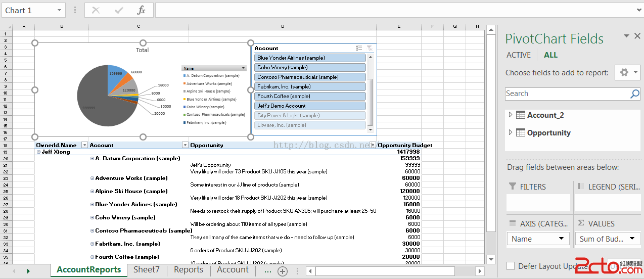The width and height of the screenshot is (644, 279).
Task: Toggle Coho Winery slicer item
Action: 310,67
